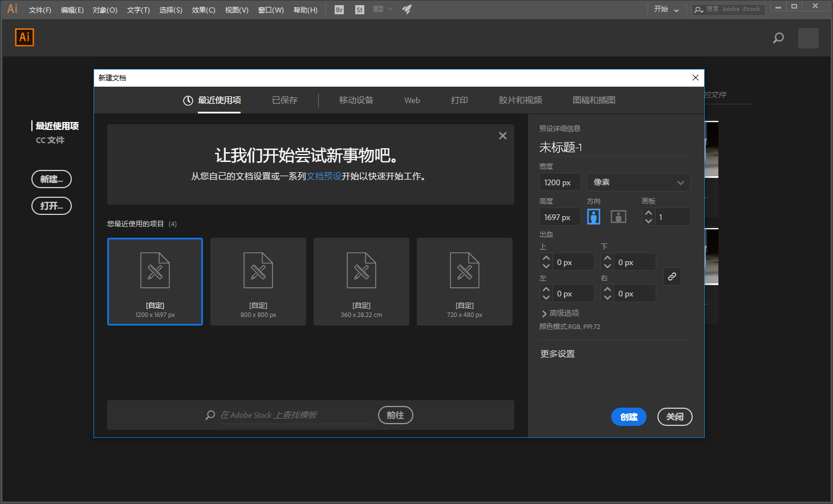The width and height of the screenshot is (833, 504).
Task: Click the 前往 go button
Action: point(396,415)
